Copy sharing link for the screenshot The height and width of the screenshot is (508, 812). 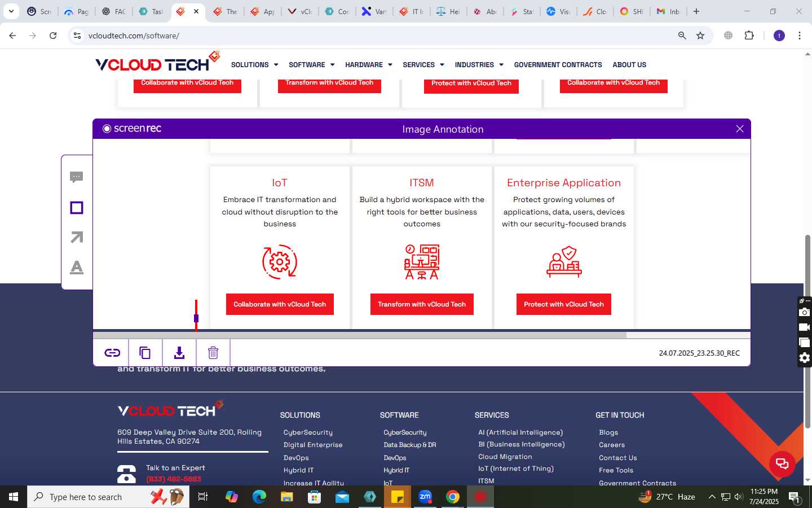[x=112, y=353]
